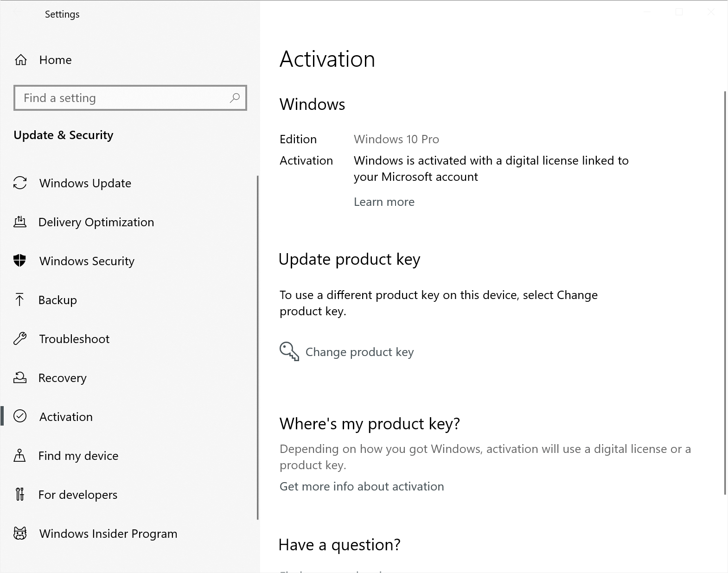Click the Where's my product key? heading
The height and width of the screenshot is (573, 728).
click(x=370, y=424)
